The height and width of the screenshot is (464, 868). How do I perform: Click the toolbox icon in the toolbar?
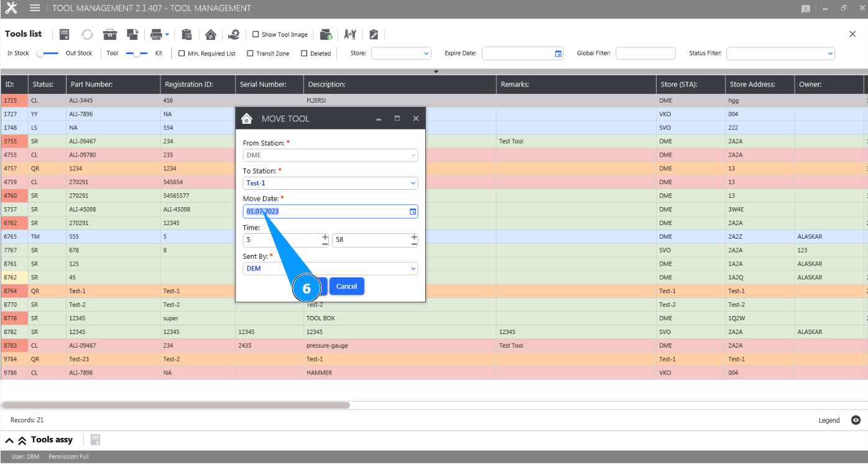click(x=110, y=34)
